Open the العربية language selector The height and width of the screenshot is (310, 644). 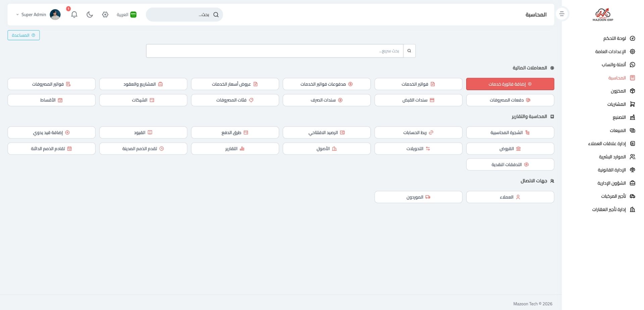point(126,14)
